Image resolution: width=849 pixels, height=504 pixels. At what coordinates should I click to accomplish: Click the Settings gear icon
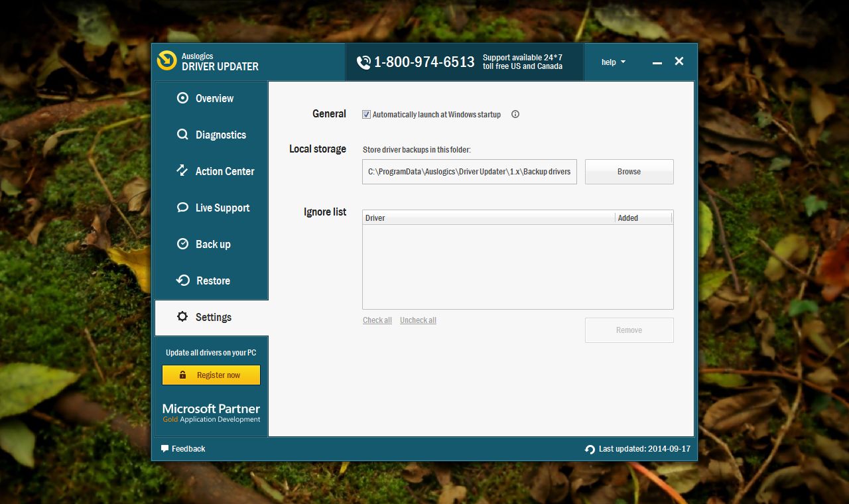(x=182, y=316)
